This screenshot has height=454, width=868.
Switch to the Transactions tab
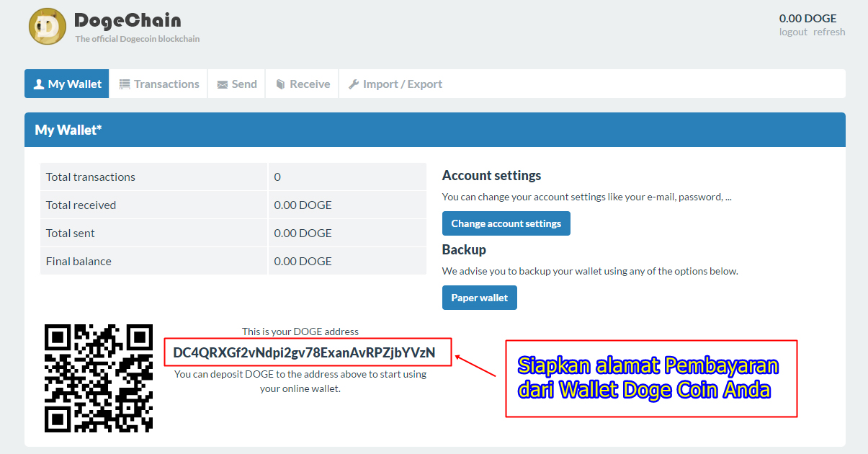click(x=158, y=84)
